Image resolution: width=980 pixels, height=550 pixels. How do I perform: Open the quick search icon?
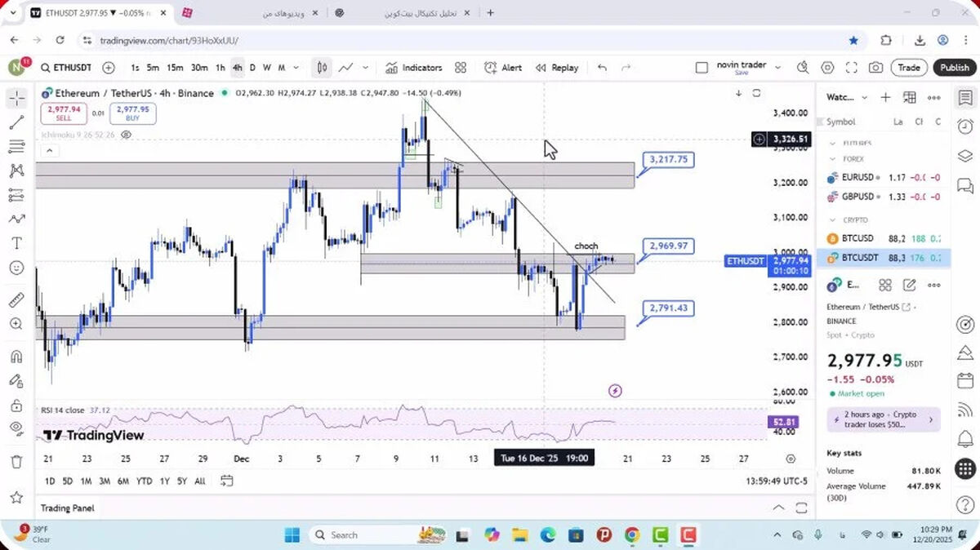pyautogui.click(x=803, y=68)
